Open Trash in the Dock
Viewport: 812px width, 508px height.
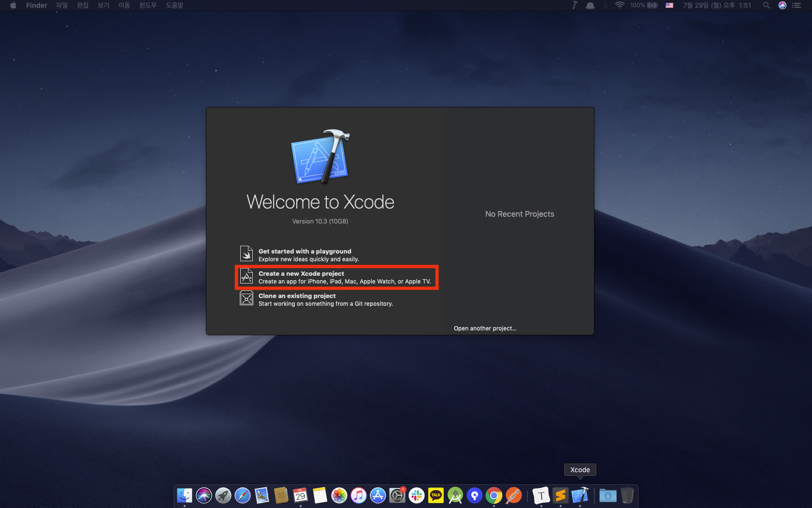(627, 495)
